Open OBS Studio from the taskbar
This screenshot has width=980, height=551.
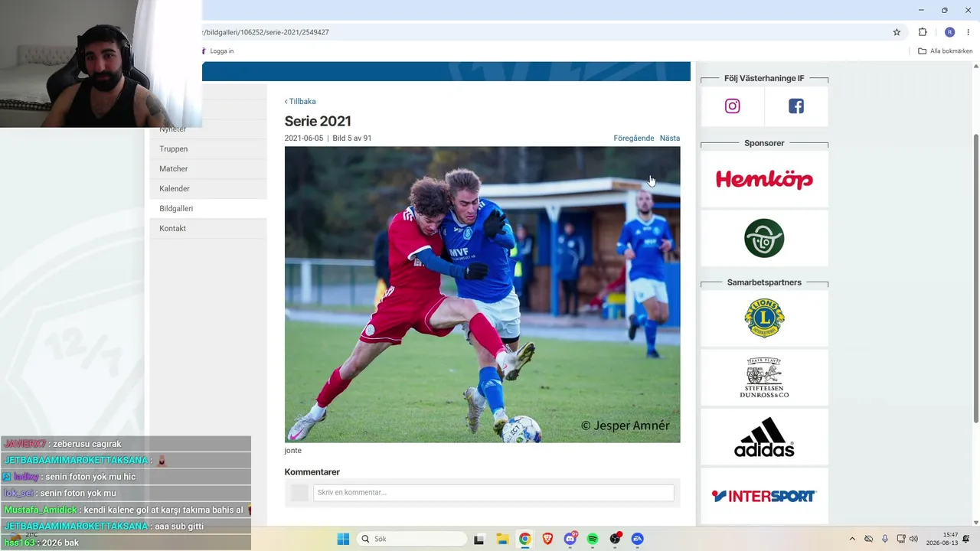[x=615, y=539]
